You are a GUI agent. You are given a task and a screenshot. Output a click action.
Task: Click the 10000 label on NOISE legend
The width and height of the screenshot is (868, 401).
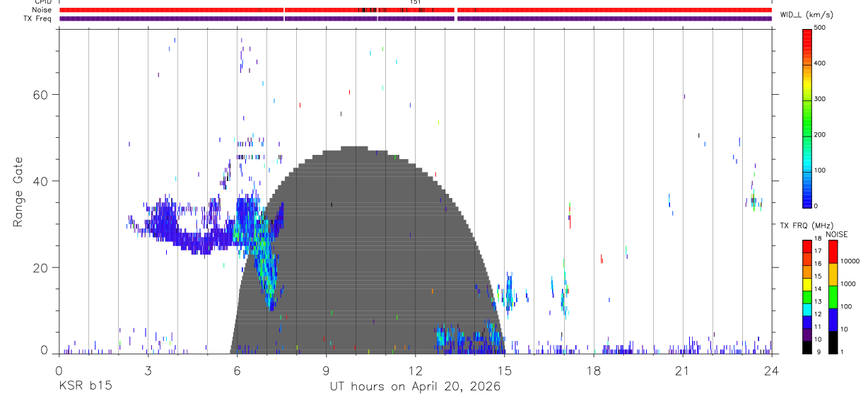coord(850,261)
